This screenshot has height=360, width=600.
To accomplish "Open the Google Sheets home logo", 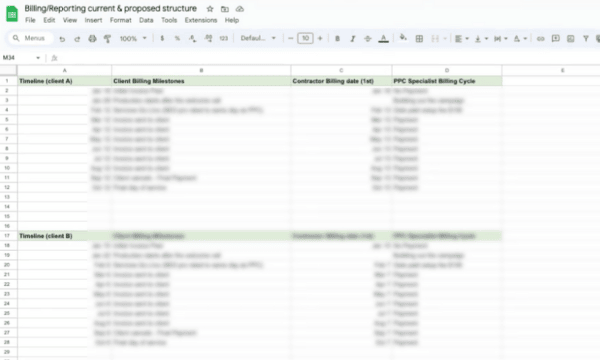I will (12, 14).
